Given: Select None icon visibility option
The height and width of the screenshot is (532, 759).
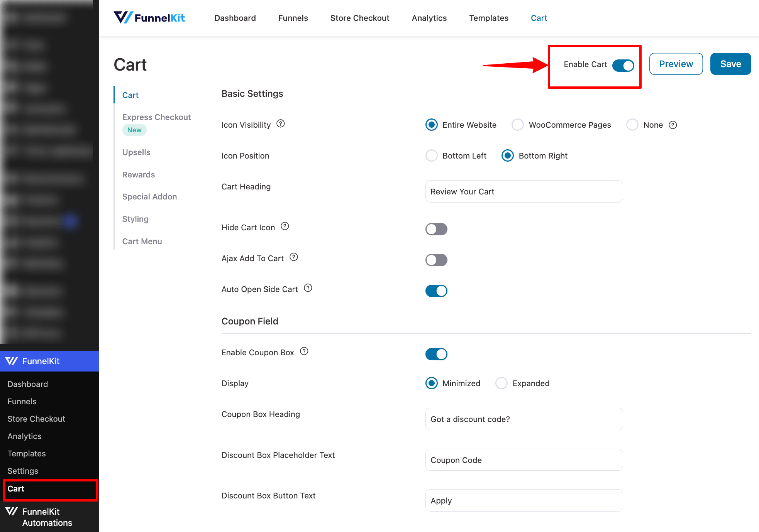Looking at the screenshot, I should (x=632, y=125).
